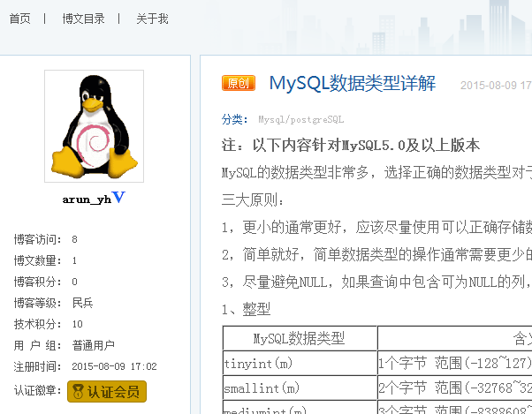
Task: Click the orange 原创 badge
Action: coord(239,83)
